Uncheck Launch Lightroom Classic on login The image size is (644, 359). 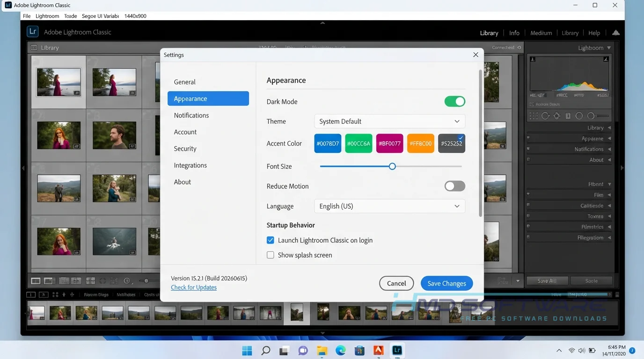tap(271, 240)
